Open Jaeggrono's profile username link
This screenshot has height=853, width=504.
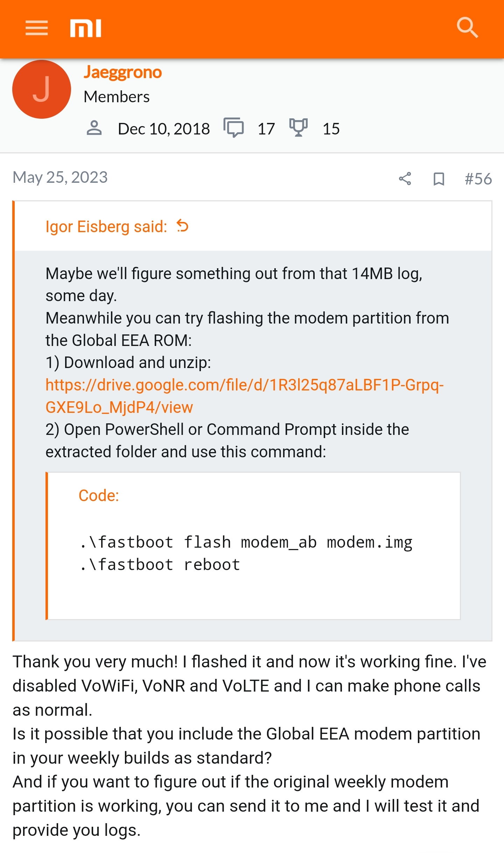click(x=122, y=72)
